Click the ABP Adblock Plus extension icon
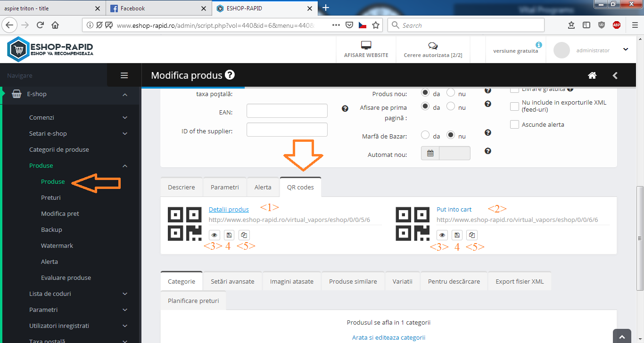The image size is (644, 343). 617,25
